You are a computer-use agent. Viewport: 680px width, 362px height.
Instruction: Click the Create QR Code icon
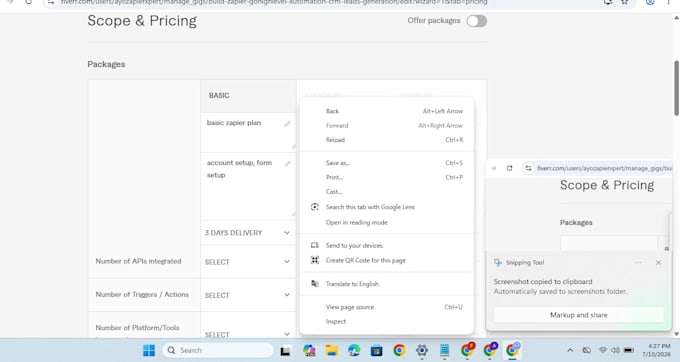click(315, 260)
